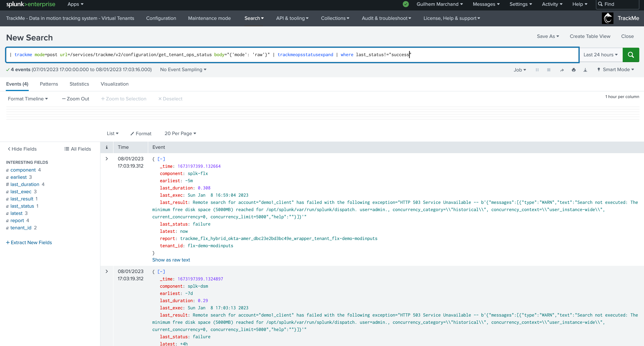Click the splunk>enterprise logo
The height and width of the screenshot is (346, 644).
click(x=31, y=4)
